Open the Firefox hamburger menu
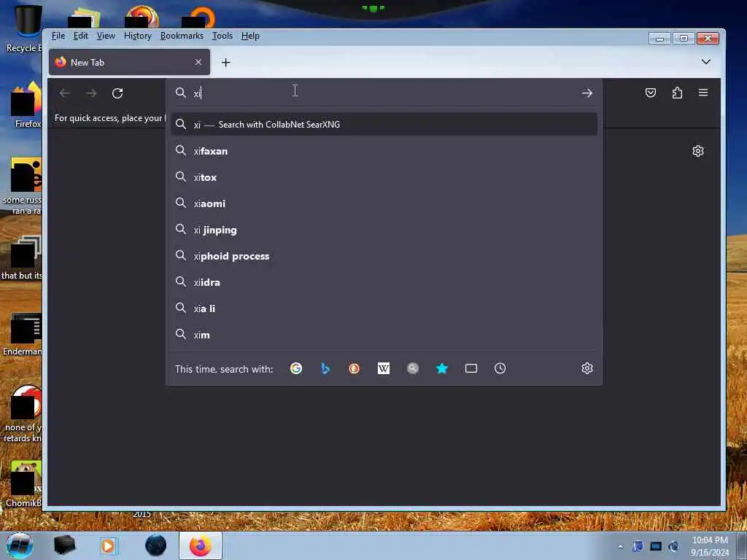Screen dimensions: 747x560 pos(703,93)
